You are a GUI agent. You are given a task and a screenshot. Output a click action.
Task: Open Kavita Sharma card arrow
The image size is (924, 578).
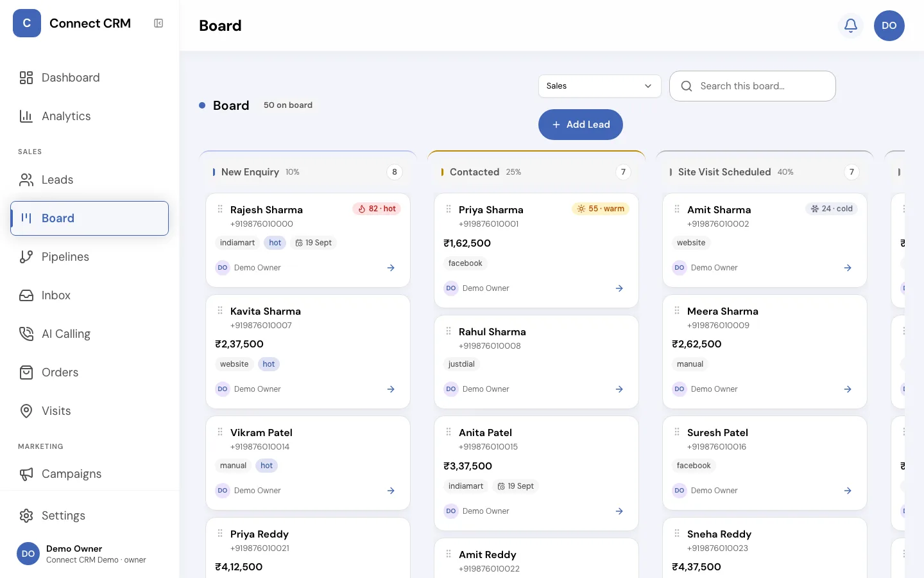click(x=391, y=389)
